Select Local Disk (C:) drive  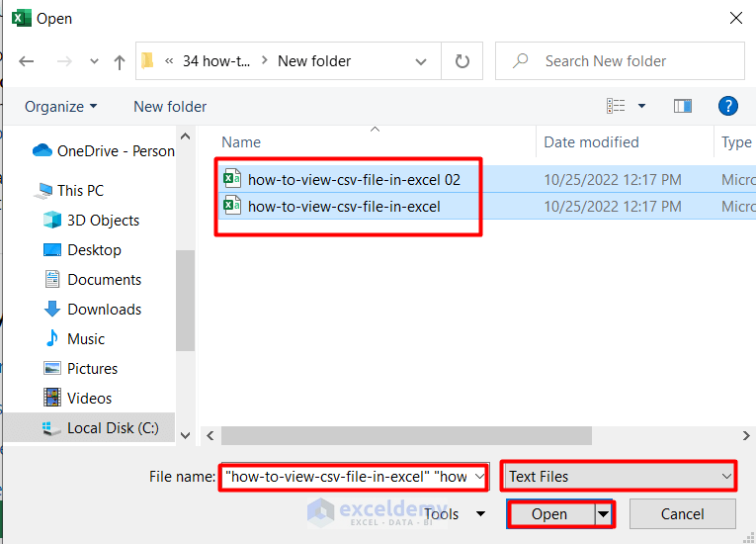coord(113,428)
